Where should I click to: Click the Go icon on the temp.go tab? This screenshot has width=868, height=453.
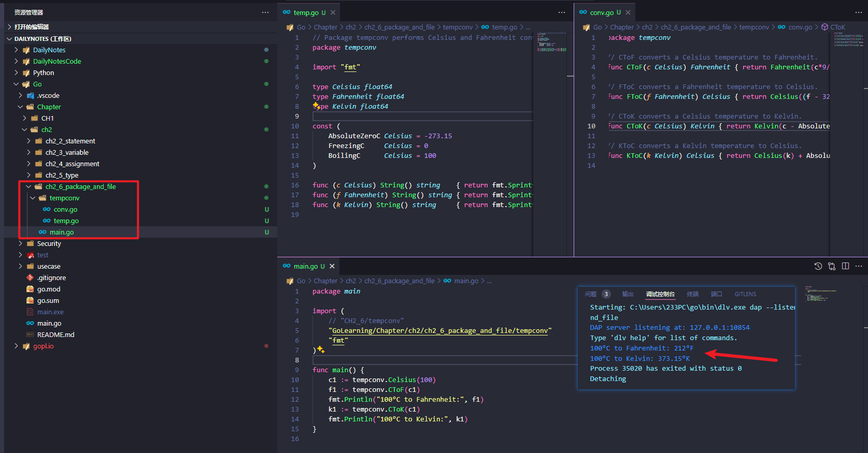pos(287,12)
